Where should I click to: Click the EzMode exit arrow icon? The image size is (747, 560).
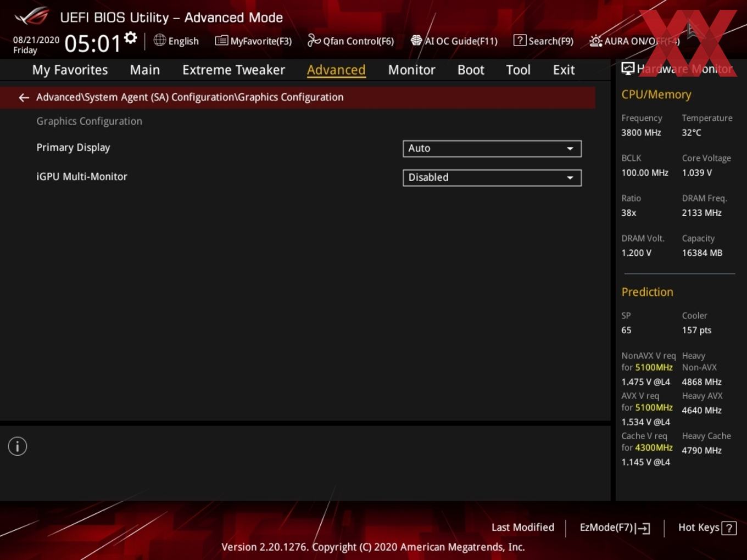[643, 528]
